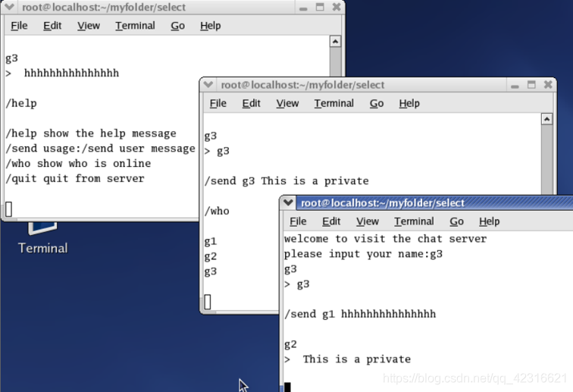
Task: Open Edit menu in back-left terminal window
Action: tap(52, 26)
